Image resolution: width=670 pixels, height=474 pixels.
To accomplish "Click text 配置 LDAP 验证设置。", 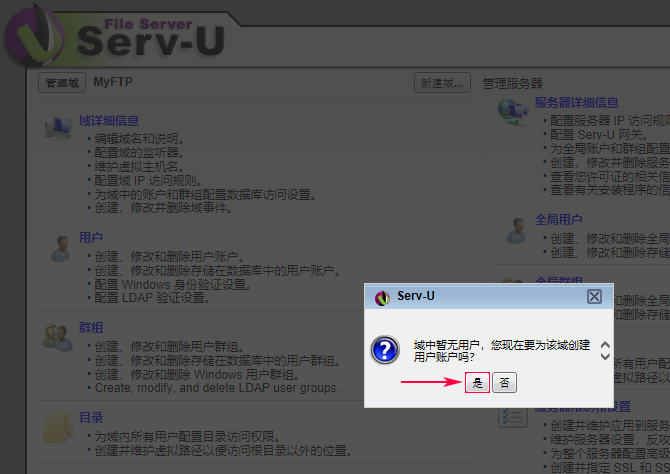I will tap(152, 297).
